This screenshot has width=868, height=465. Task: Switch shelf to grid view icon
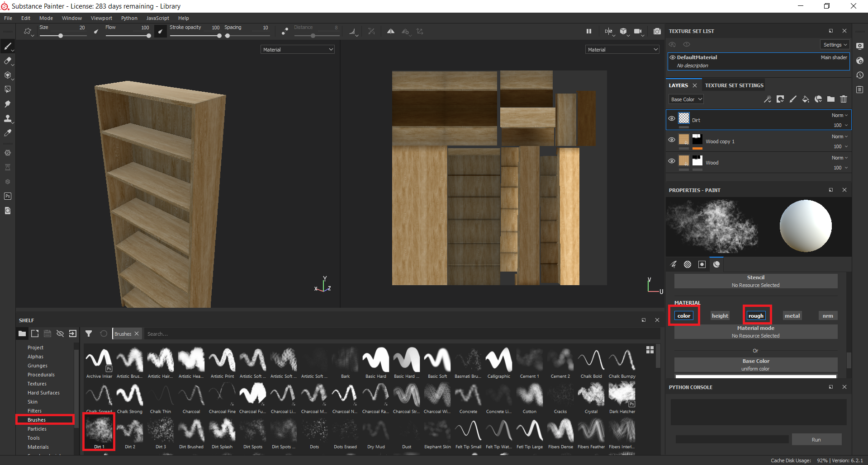[x=650, y=350]
